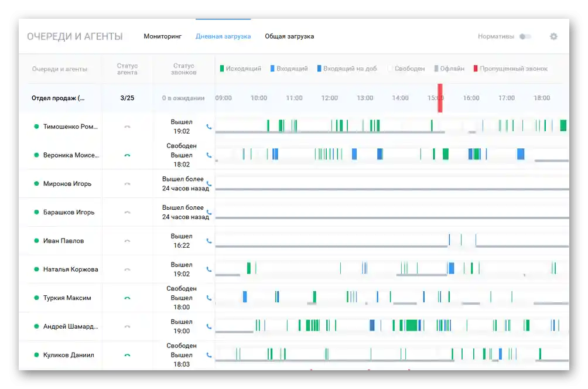Click the red current-time marker near 15:00

tap(440, 98)
